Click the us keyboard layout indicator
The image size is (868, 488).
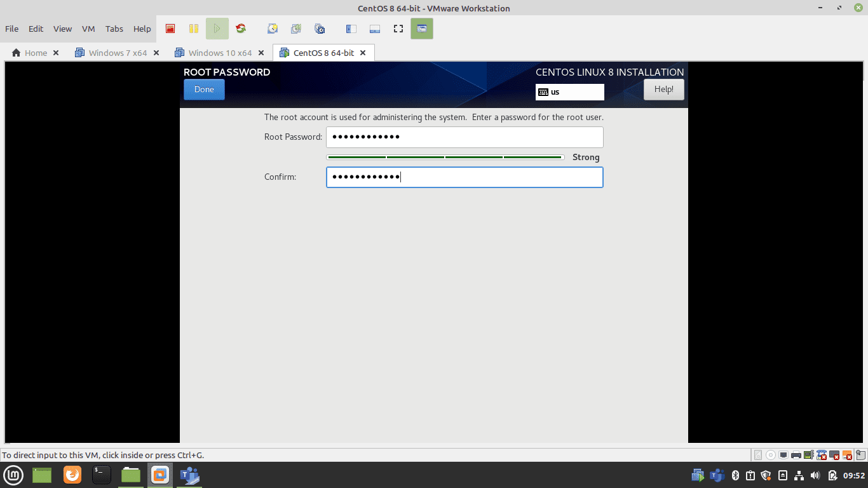pyautogui.click(x=570, y=91)
